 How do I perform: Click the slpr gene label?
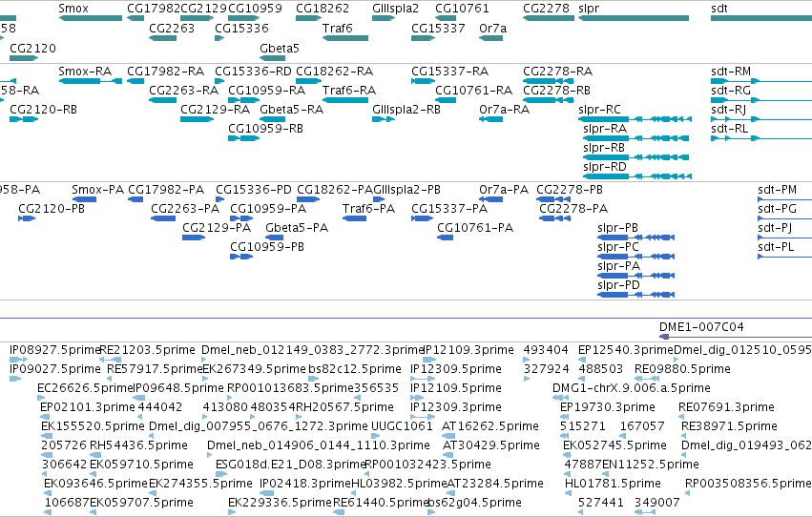tap(589, 9)
